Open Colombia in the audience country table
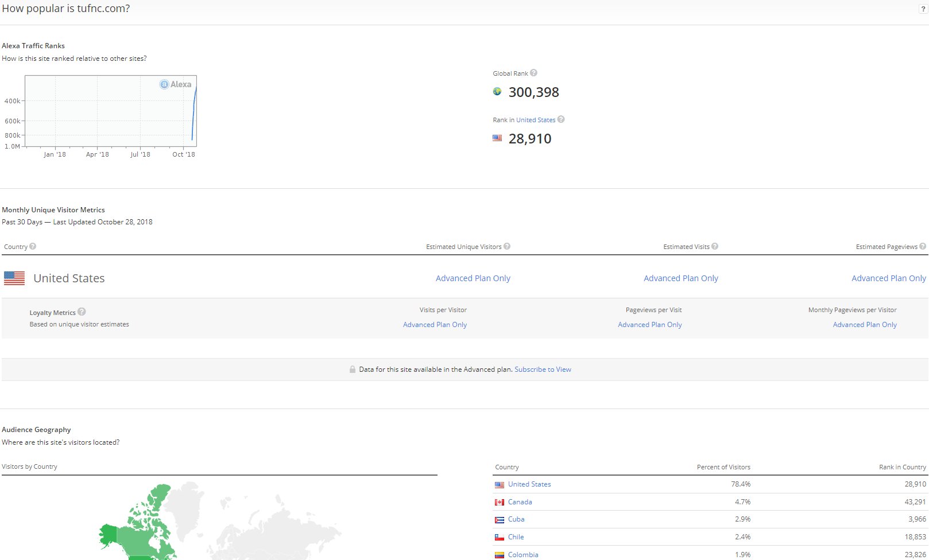The width and height of the screenshot is (929, 560). [522, 555]
